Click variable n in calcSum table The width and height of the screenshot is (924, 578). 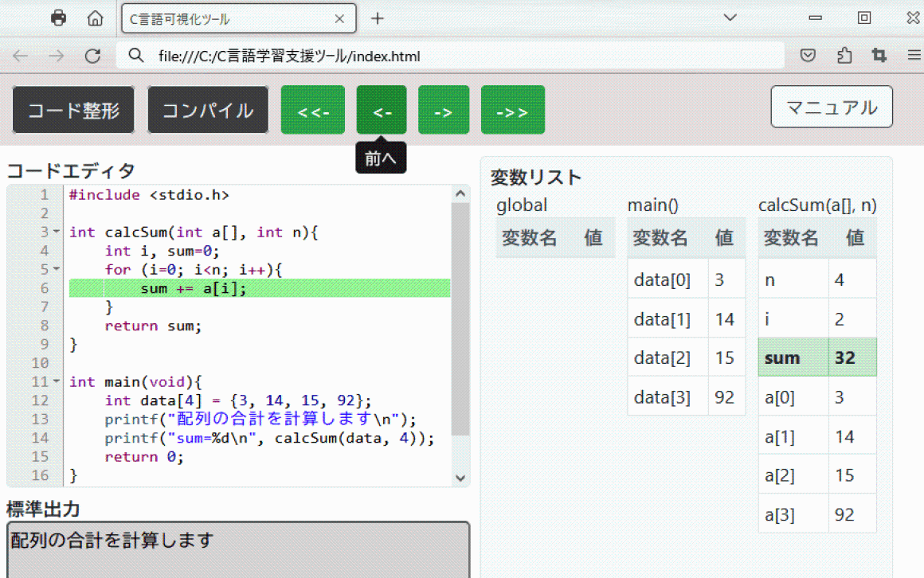793,279
